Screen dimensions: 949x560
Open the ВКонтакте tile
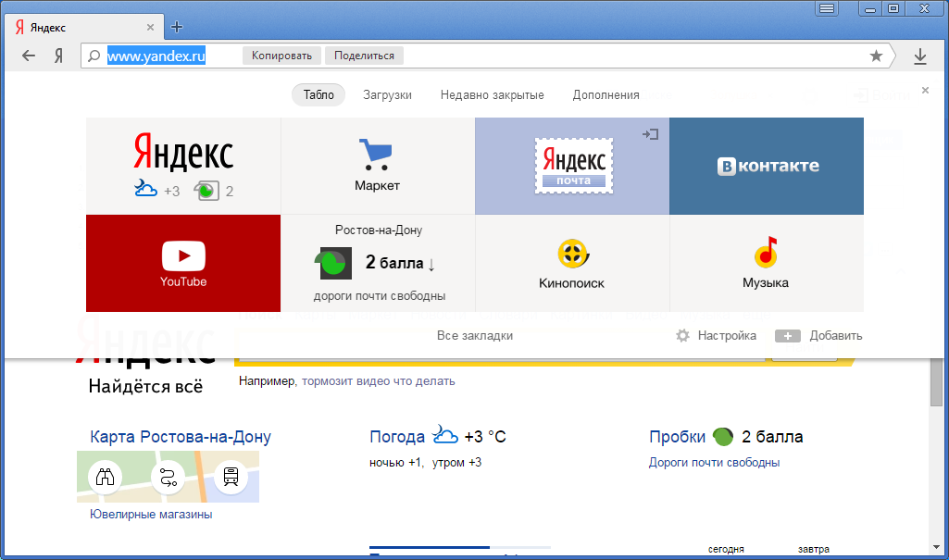pyautogui.click(x=767, y=167)
